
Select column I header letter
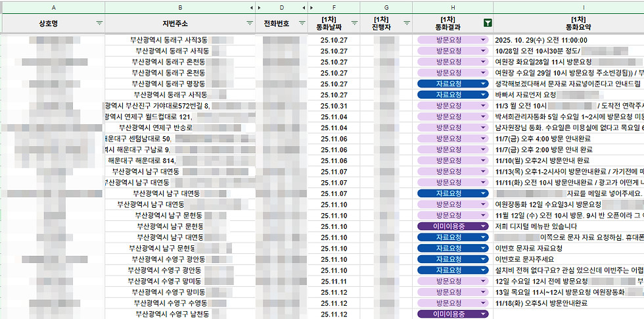tap(584, 8)
